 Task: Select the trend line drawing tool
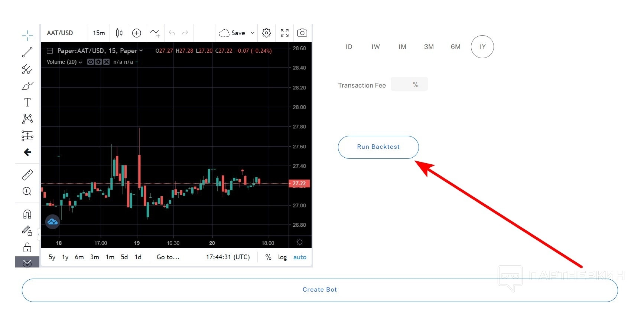27,52
